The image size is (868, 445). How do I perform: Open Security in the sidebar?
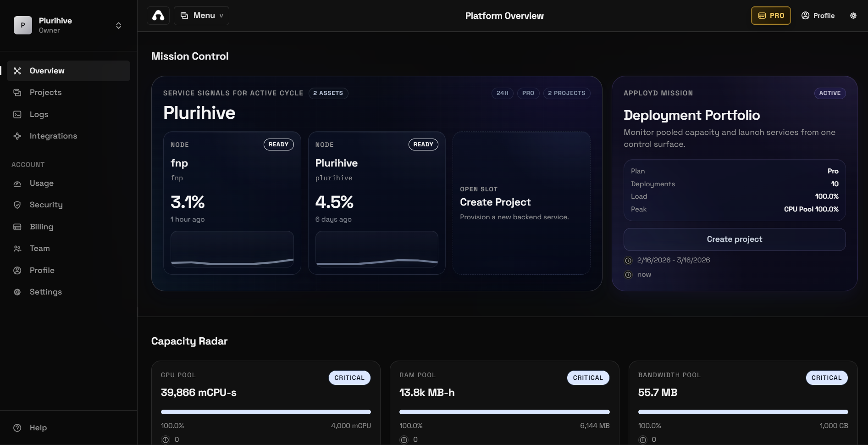click(x=68, y=205)
